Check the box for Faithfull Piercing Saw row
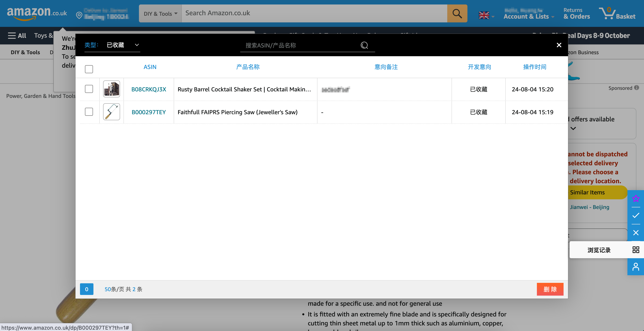The width and height of the screenshot is (644, 331). (x=89, y=112)
